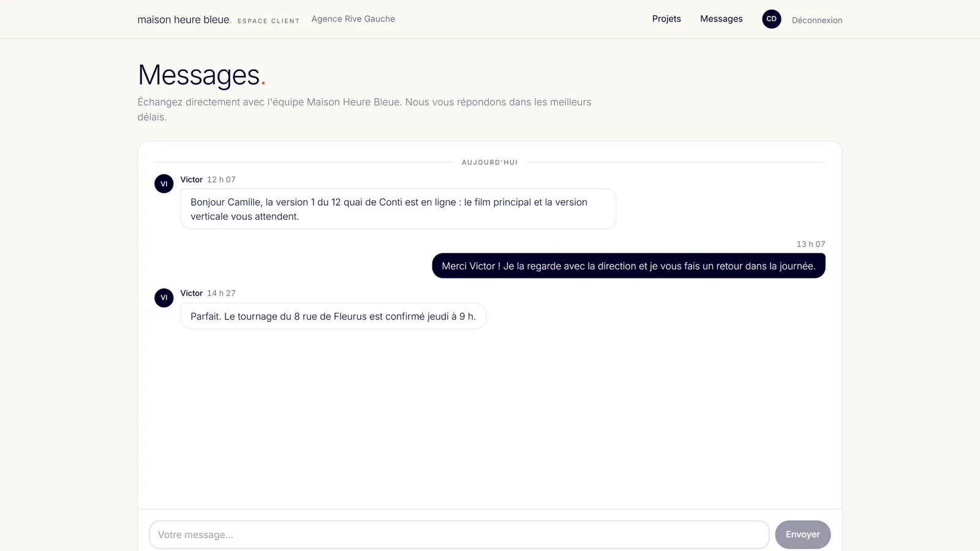Click the large Messages page heading
Image resolution: width=980 pixels, height=551 pixels.
click(202, 75)
